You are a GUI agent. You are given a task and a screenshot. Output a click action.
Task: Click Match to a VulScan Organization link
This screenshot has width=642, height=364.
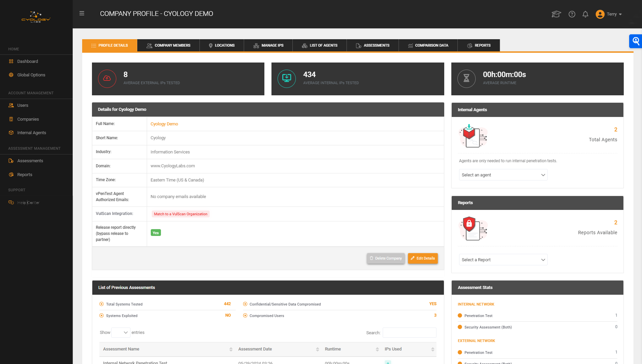181,214
